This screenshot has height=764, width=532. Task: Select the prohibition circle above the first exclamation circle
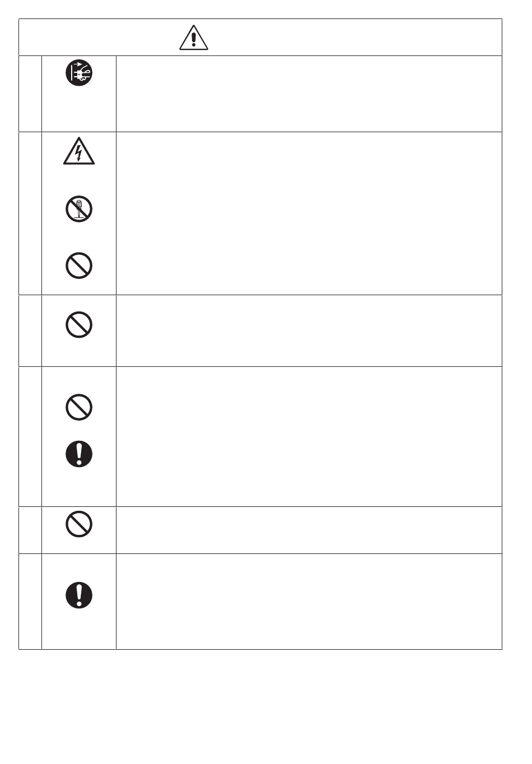(x=79, y=407)
